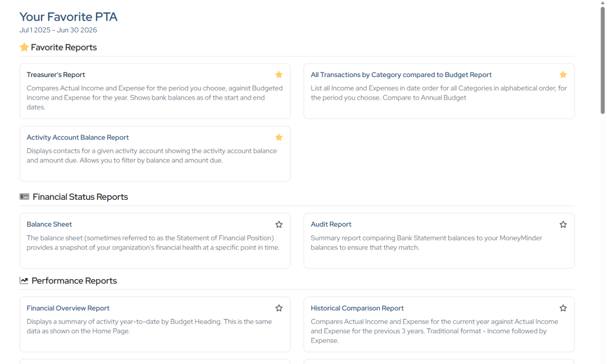
Task: Open the Balance Sheet report
Action: [x=49, y=225]
